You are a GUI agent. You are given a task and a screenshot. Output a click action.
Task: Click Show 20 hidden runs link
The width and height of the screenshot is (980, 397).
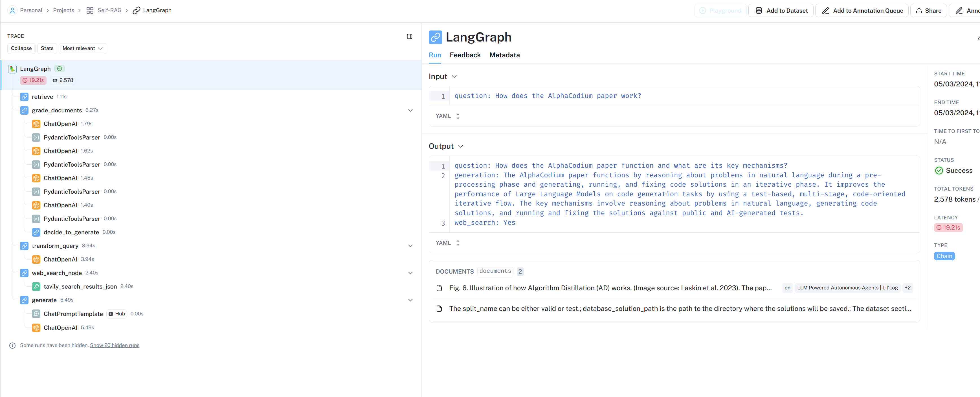click(x=115, y=346)
